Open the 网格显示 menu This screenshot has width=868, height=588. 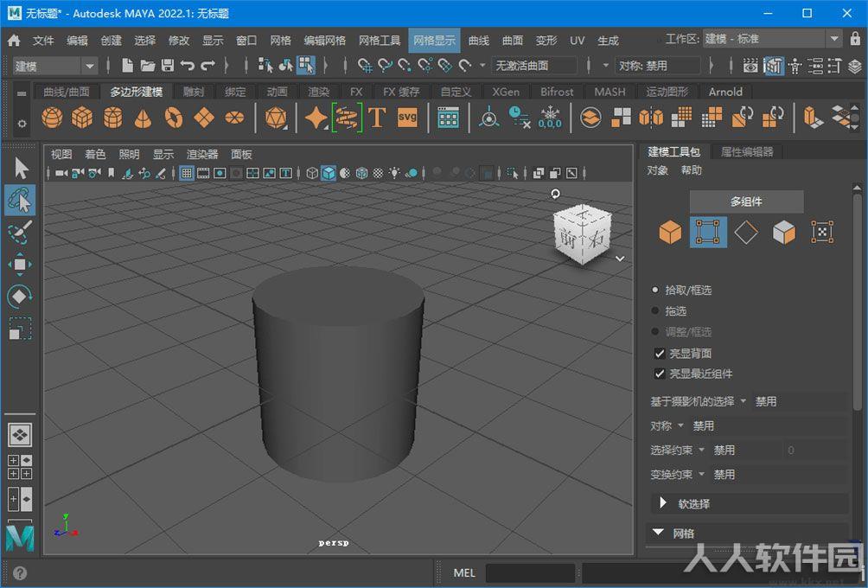435,41
